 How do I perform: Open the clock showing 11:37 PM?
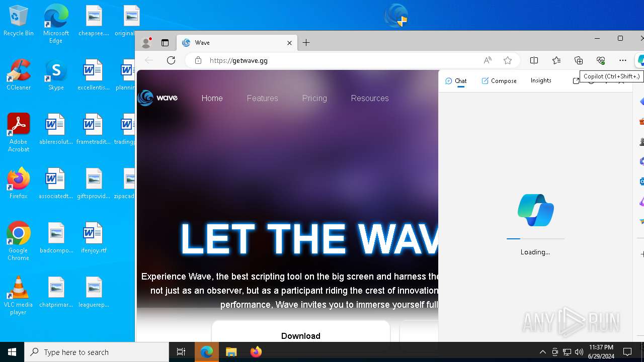point(601,352)
